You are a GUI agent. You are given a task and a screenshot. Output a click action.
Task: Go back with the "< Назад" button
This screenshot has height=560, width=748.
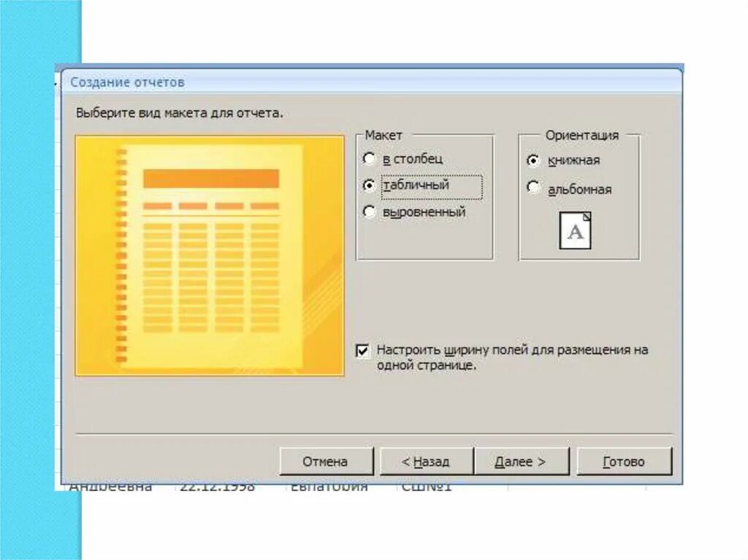click(x=426, y=461)
